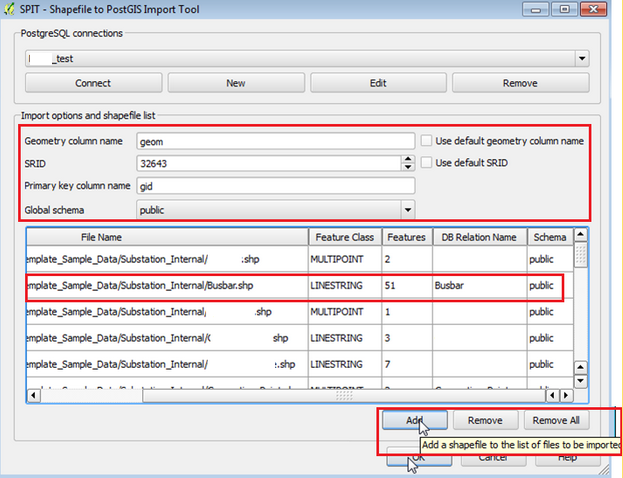This screenshot has height=478, width=623.
Task: Click the Feature Class column header
Action: pyautogui.click(x=345, y=237)
